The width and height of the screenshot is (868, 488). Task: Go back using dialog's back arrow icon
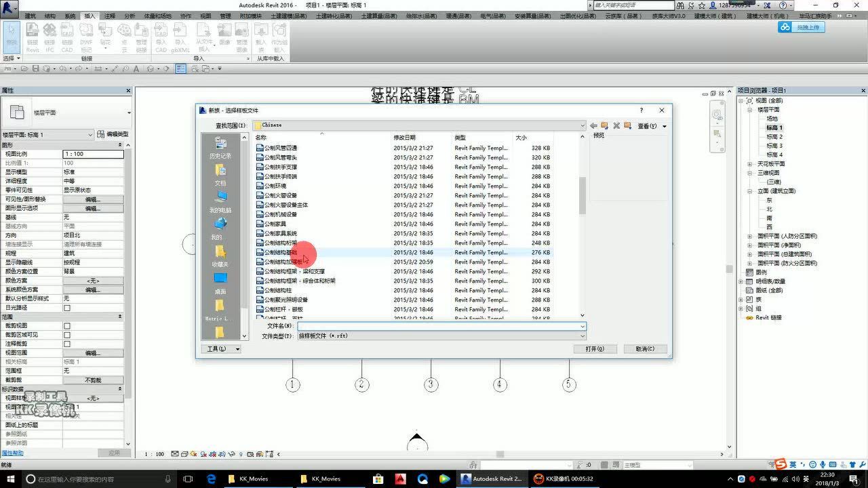click(x=593, y=125)
